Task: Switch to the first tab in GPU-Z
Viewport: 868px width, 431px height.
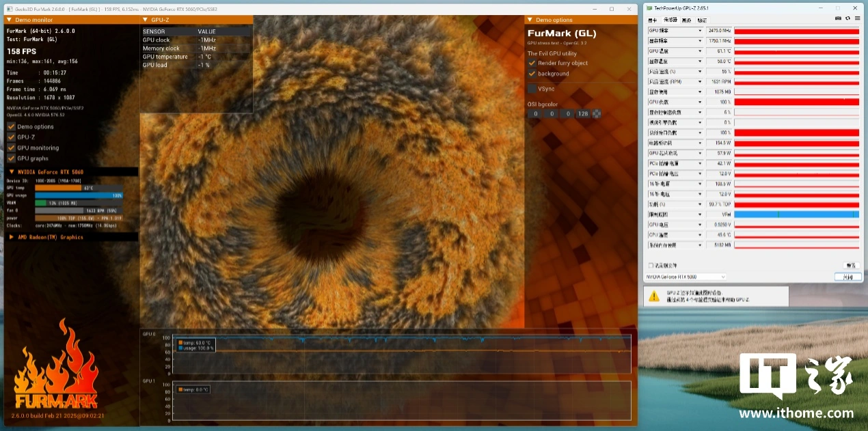Action: 652,20
